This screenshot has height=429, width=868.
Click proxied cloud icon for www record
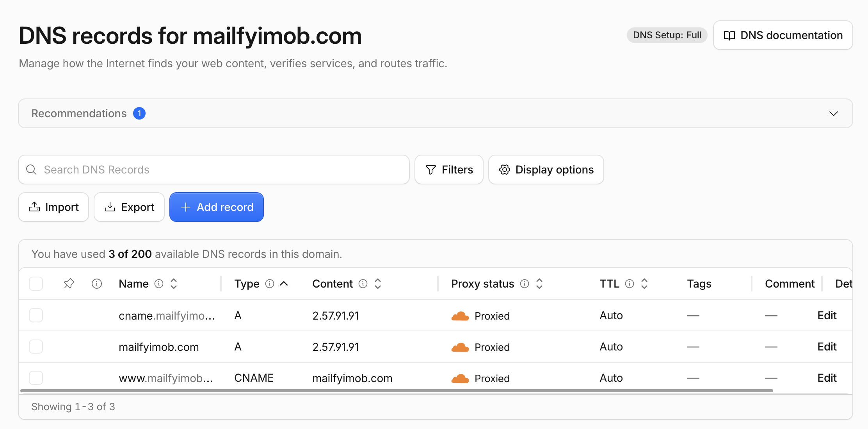coord(460,379)
